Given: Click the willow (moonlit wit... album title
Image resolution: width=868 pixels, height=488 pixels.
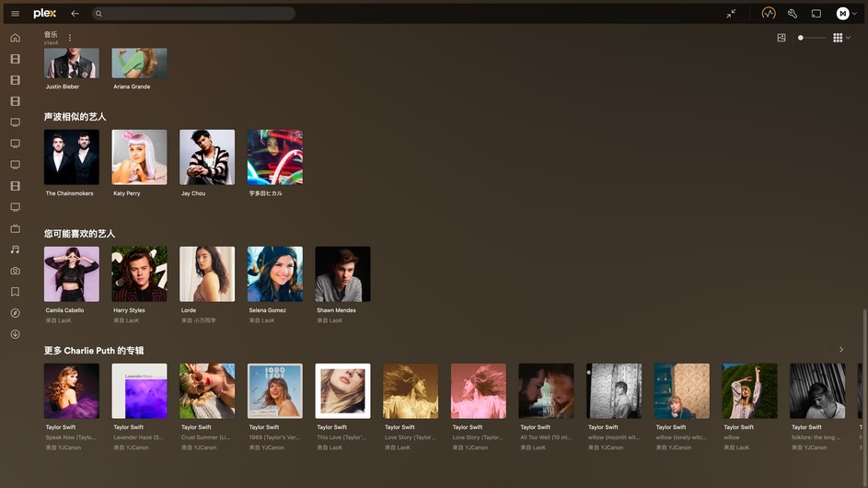Looking at the screenshot, I should coord(613,437).
